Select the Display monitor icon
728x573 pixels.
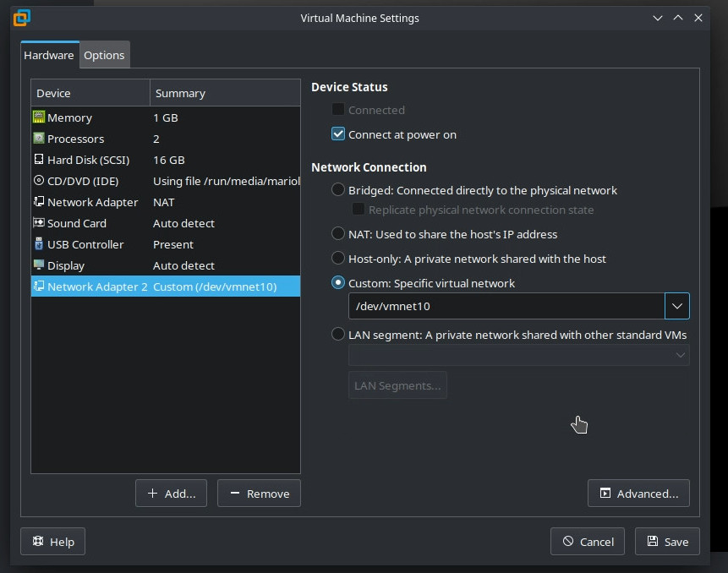[39, 265]
